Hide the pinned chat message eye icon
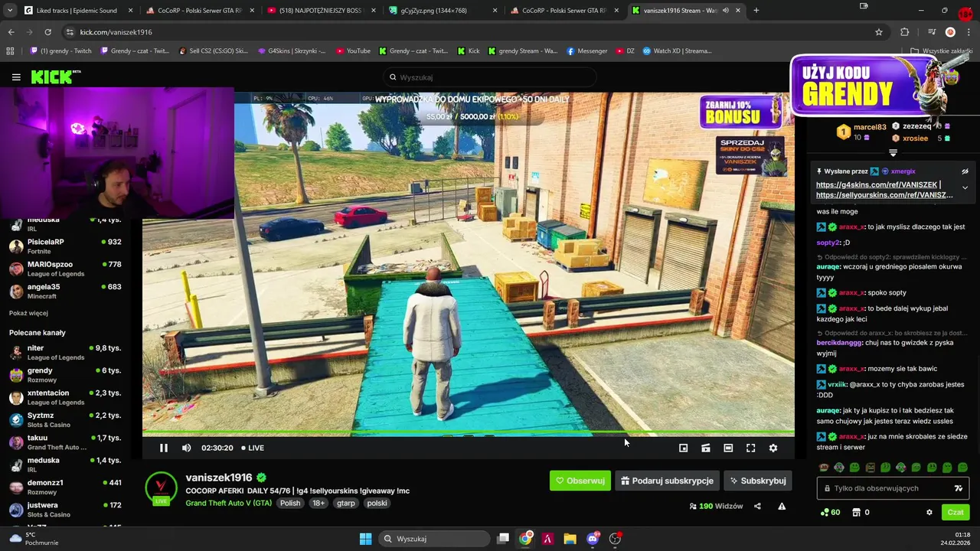The width and height of the screenshot is (980, 551). coord(965,171)
